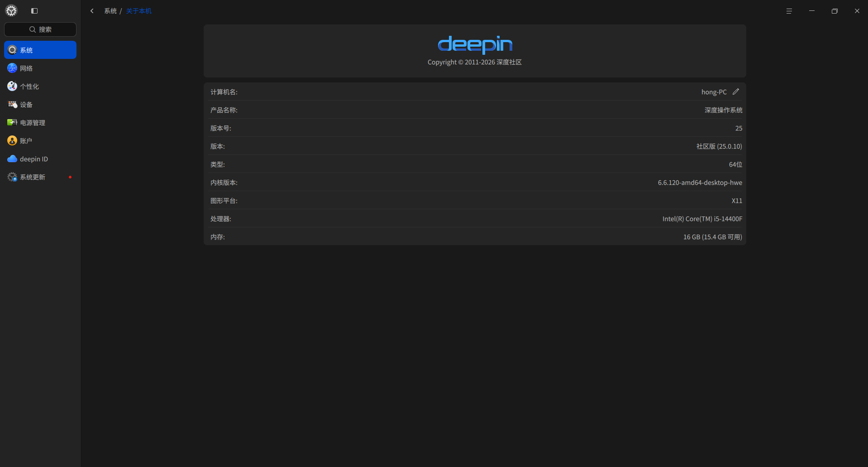Open the 个性化 (Personalization) settings
Image resolution: width=868 pixels, height=467 pixels.
pos(40,86)
